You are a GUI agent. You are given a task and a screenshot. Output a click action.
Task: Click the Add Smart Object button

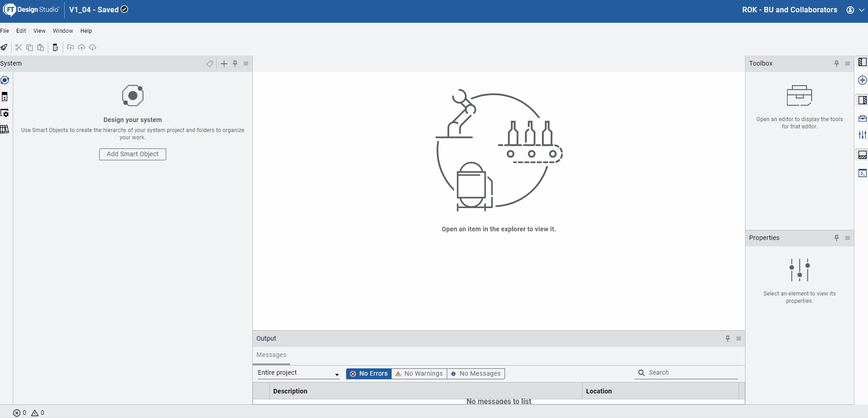[133, 154]
